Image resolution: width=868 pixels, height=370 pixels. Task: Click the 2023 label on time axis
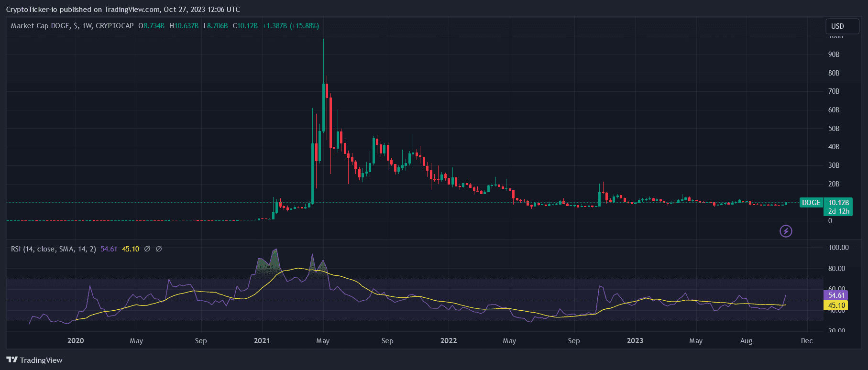[635, 341]
